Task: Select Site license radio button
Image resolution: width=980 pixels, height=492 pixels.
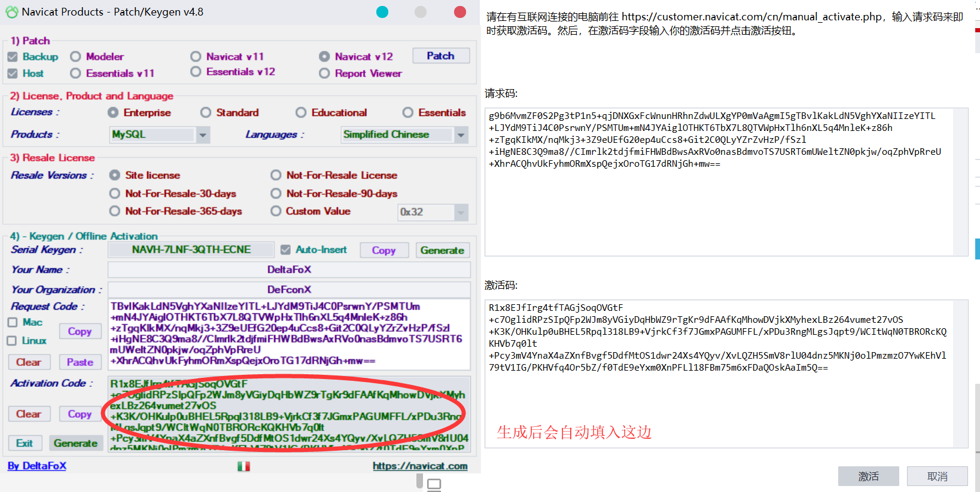Action: pos(115,175)
